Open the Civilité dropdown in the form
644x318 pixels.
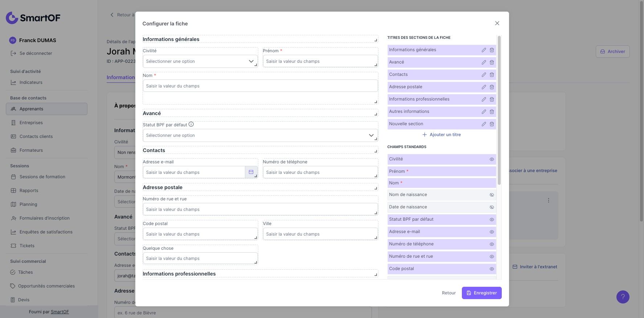click(200, 61)
